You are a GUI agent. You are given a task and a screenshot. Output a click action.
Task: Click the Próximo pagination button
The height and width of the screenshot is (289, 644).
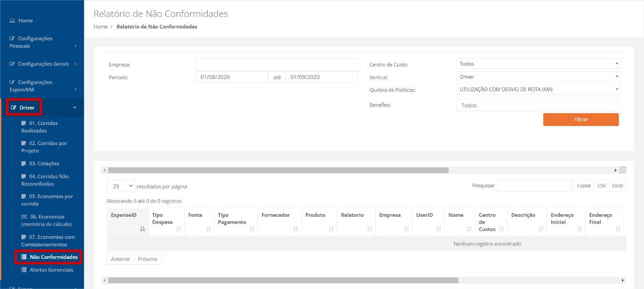[148, 259]
